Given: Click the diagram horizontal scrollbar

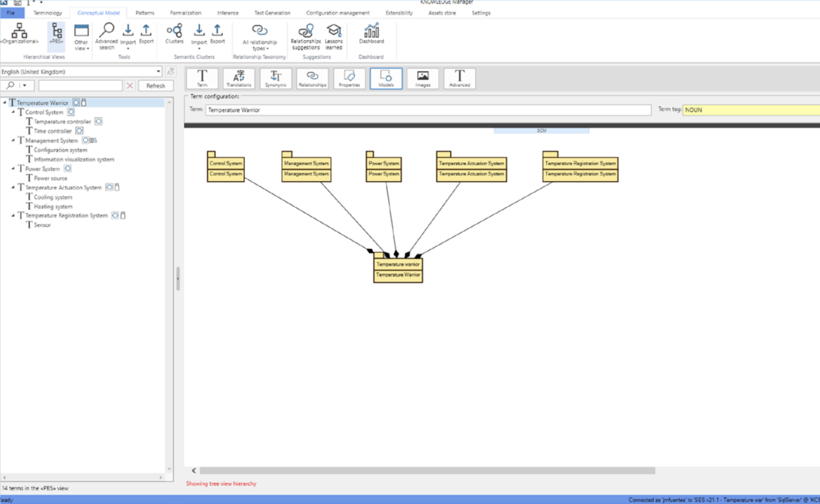Looking at the screenshot, I should point(427,471).
